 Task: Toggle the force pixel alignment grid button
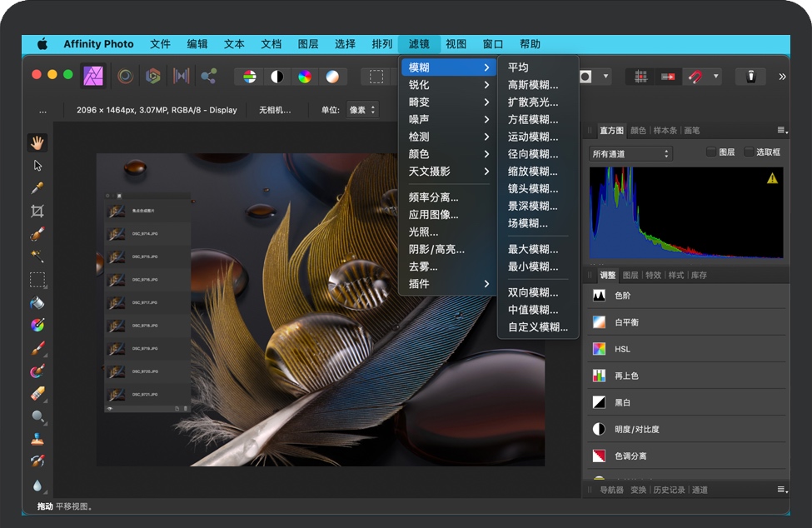640,77
